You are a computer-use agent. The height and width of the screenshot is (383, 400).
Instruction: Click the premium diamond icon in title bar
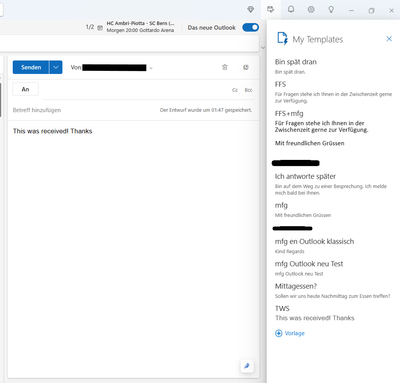251,10
